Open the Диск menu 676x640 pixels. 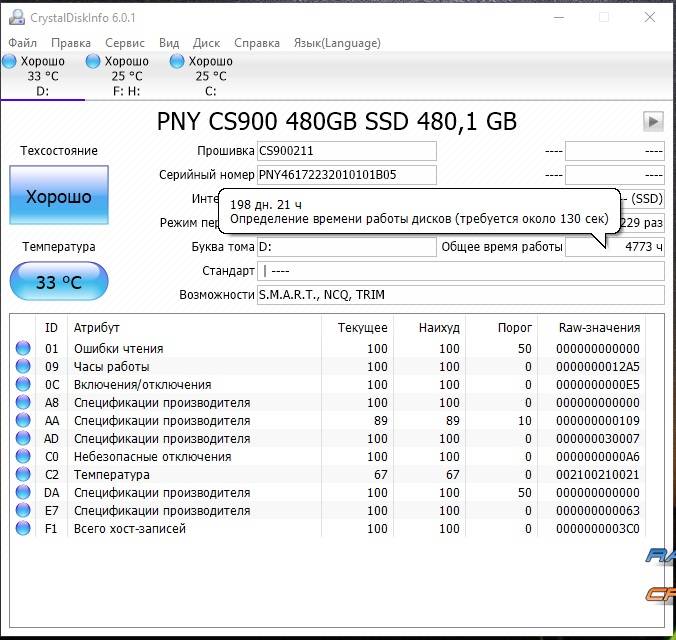coord(206,43)
